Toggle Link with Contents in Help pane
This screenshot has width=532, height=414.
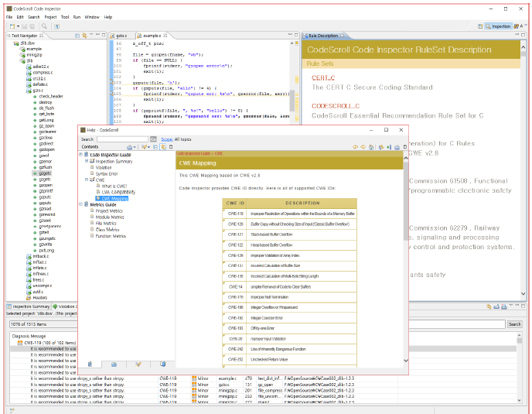pos(163,147)
